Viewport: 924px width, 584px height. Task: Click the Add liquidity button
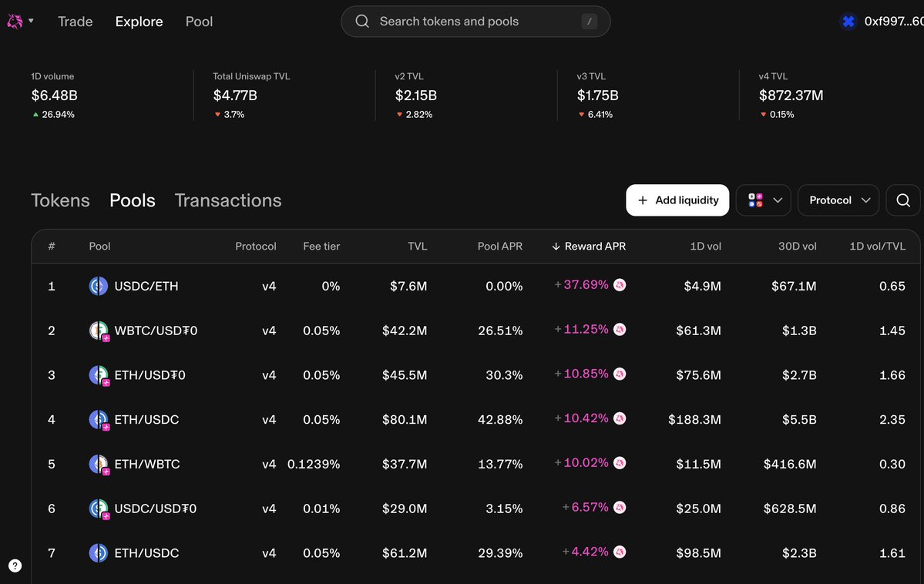tap(677, 200)
